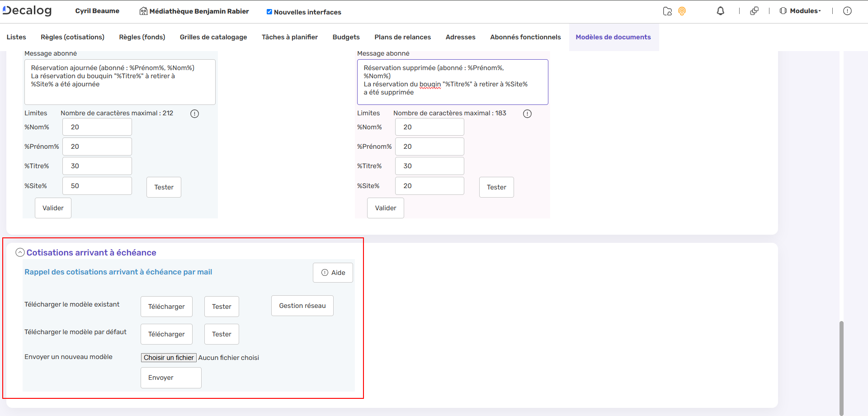Collapse the Cotisations arrivant à échéance section
The image size is (868, 416).
20,252
